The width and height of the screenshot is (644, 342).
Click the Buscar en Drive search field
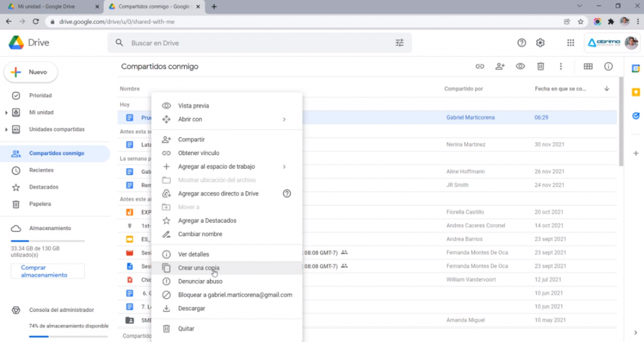click(252, 43)
